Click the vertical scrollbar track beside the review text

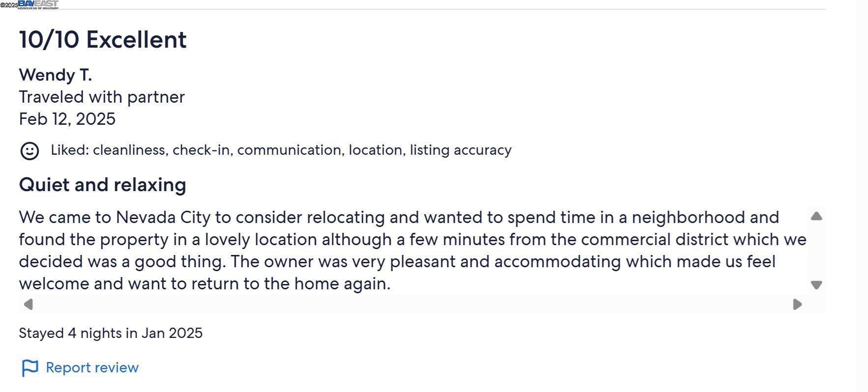[x=816, y=251]
